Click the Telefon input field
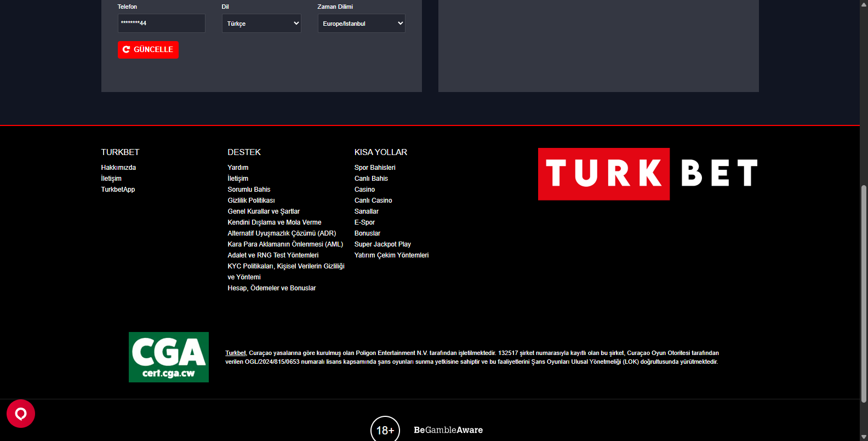Image resolution: width=868 pixels, height=441 pixels. [162, 24]
